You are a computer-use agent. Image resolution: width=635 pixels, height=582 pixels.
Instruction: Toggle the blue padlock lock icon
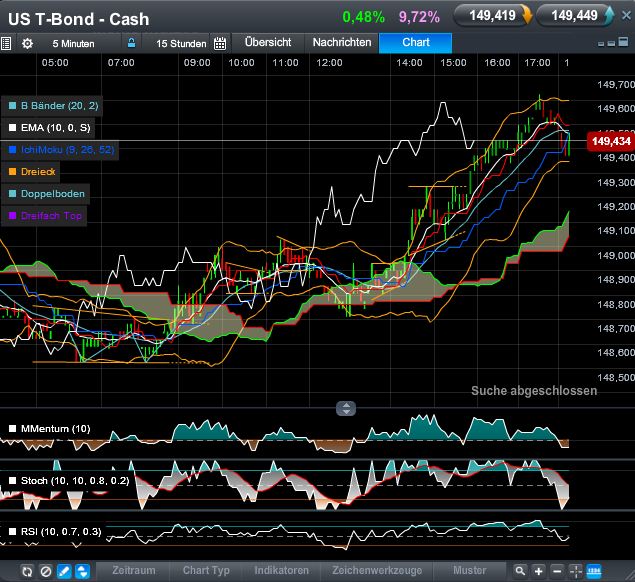131,43
